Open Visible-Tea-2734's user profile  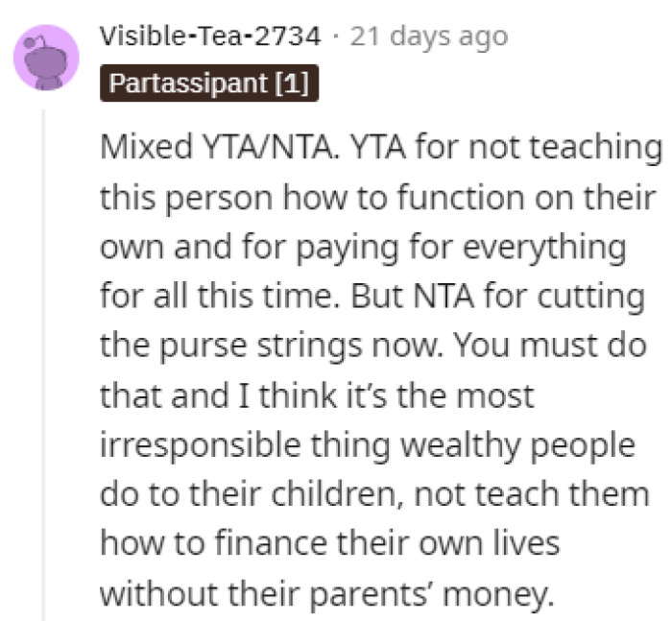(x=210, y=36)
